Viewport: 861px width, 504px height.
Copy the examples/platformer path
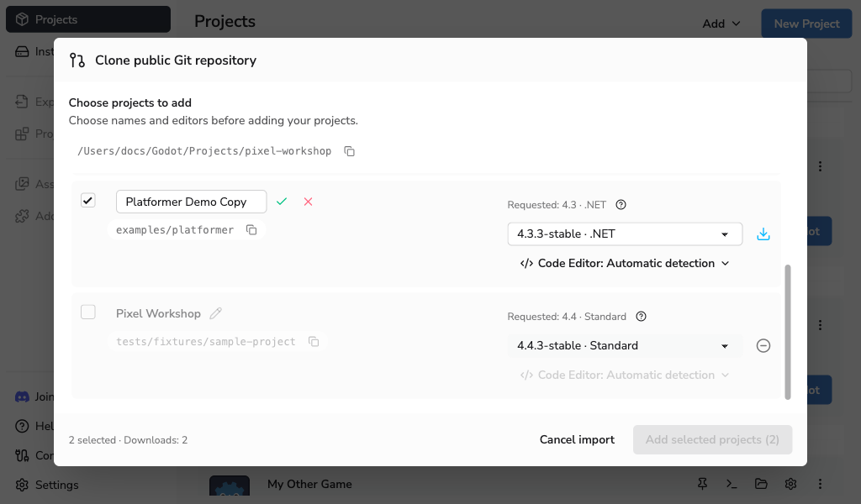point(251,230)
